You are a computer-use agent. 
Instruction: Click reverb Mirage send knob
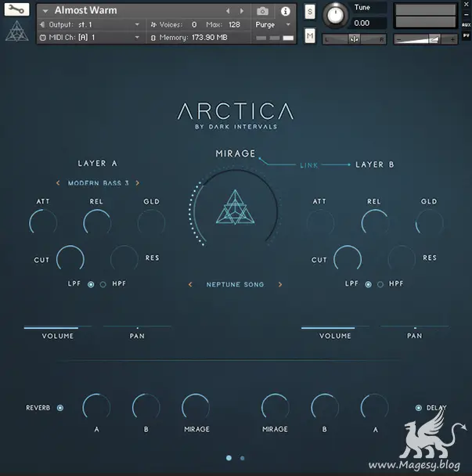click(x=196, y=407)
